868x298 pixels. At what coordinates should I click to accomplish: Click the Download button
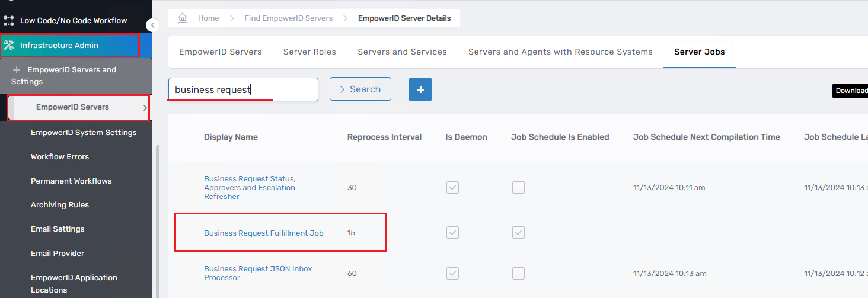850,91
